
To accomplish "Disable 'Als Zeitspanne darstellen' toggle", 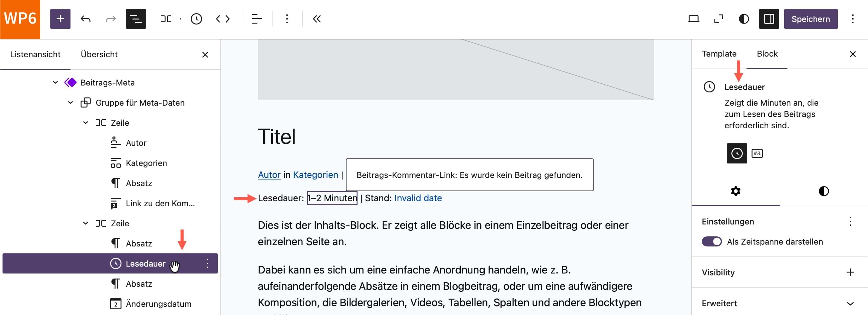I will click(x=712, y=242).
